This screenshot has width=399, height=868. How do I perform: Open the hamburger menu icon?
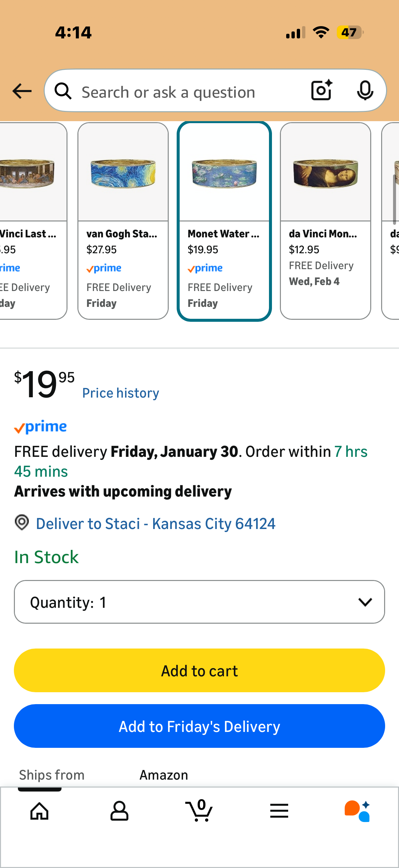coord(279,811)
